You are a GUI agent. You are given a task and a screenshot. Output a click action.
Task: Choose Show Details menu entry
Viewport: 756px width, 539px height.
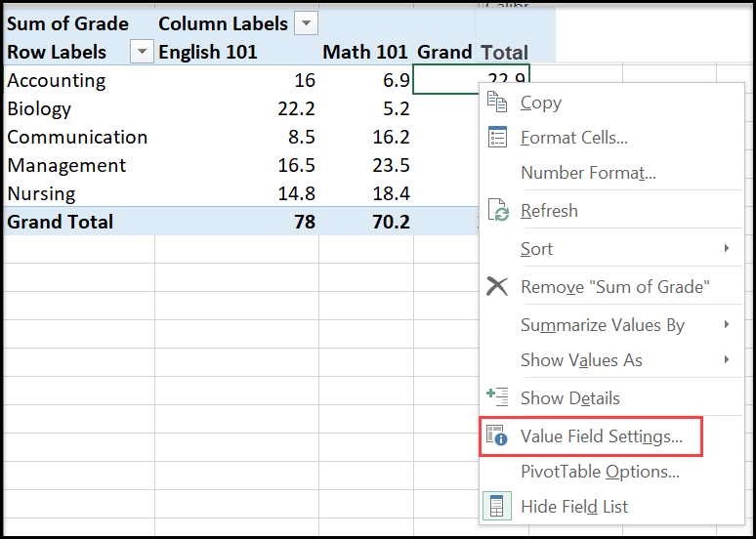pos(612,397)
